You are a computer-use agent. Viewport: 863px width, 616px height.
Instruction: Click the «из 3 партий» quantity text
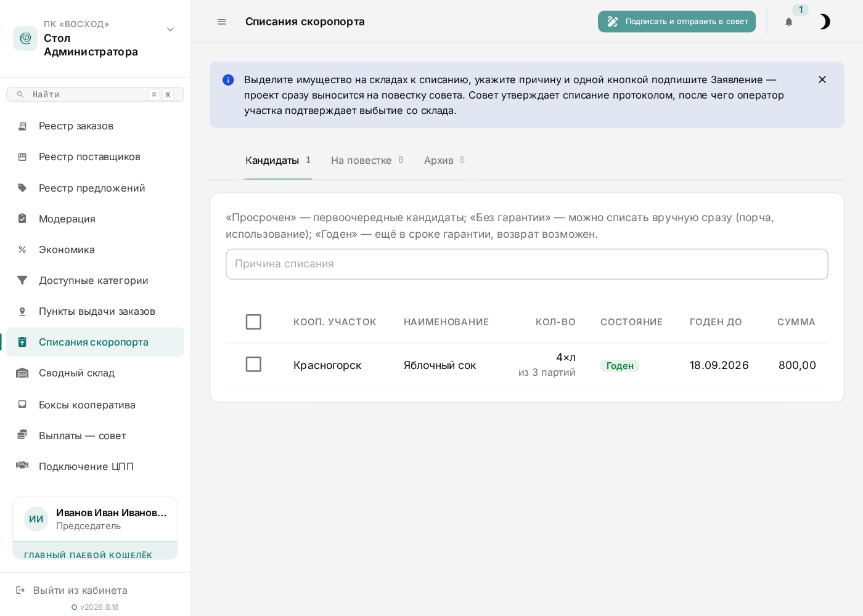point(547,372)
